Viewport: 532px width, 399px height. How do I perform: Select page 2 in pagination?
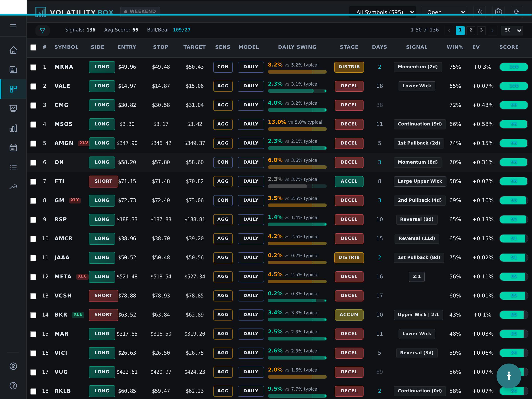(x=471, y=30)
